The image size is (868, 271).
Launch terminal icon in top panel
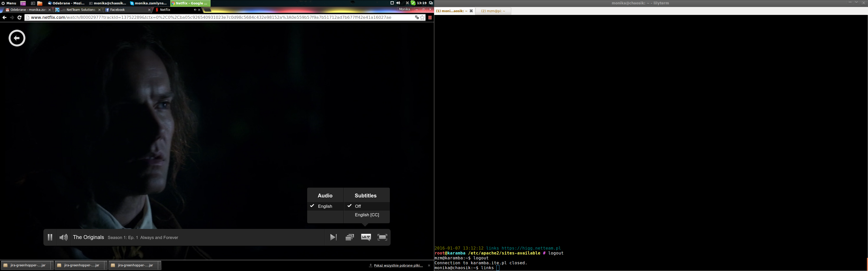tap(33, 3)
